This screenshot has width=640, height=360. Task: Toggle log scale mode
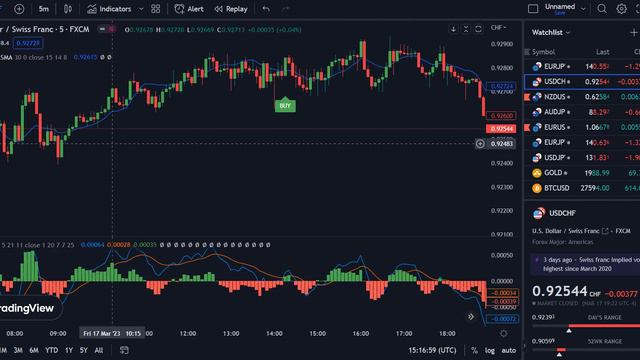click(489, 350)
